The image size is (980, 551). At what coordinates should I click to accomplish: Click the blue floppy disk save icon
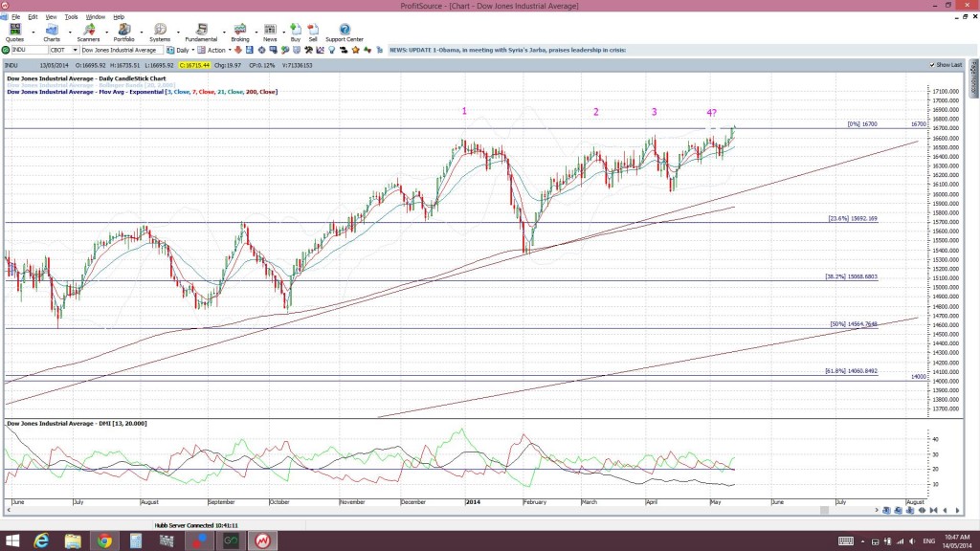point(250,50)
